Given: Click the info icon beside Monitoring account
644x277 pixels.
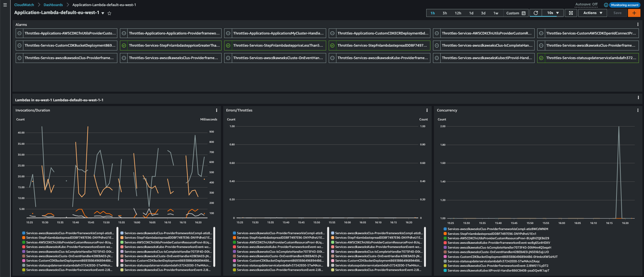Looking at the screenshot, I should pos(606,5).
